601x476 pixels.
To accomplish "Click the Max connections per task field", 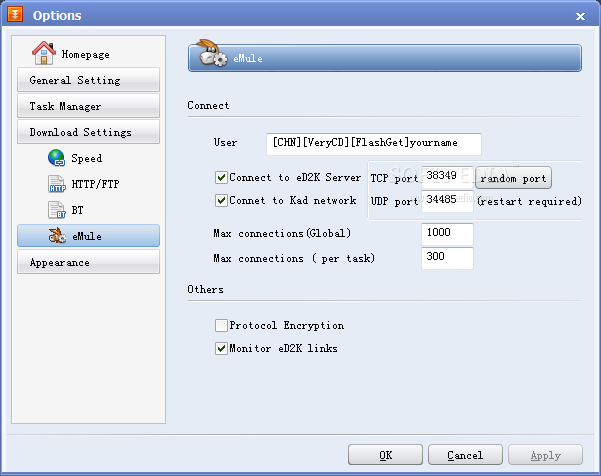I will pos(447,258).
